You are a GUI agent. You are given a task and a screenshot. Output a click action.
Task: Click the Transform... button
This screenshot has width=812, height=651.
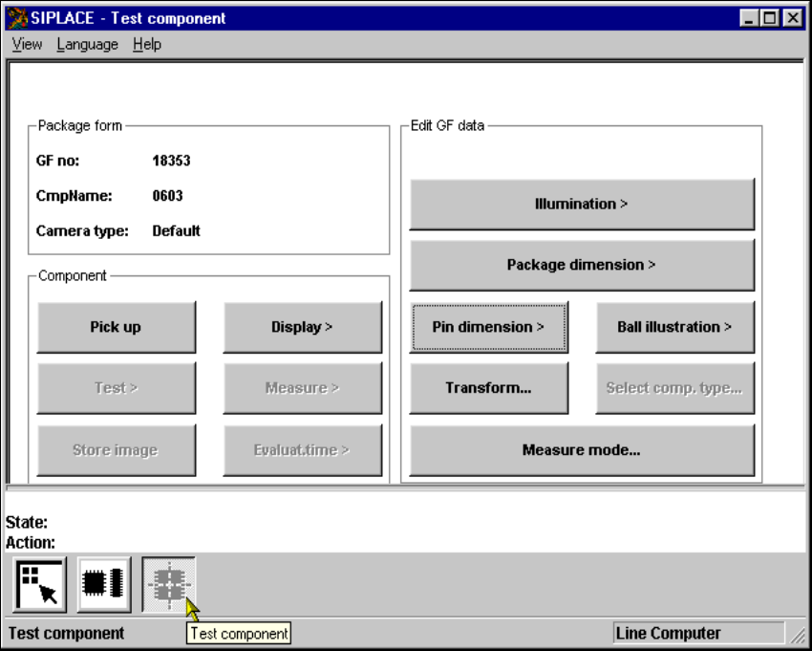coord(489,388)
